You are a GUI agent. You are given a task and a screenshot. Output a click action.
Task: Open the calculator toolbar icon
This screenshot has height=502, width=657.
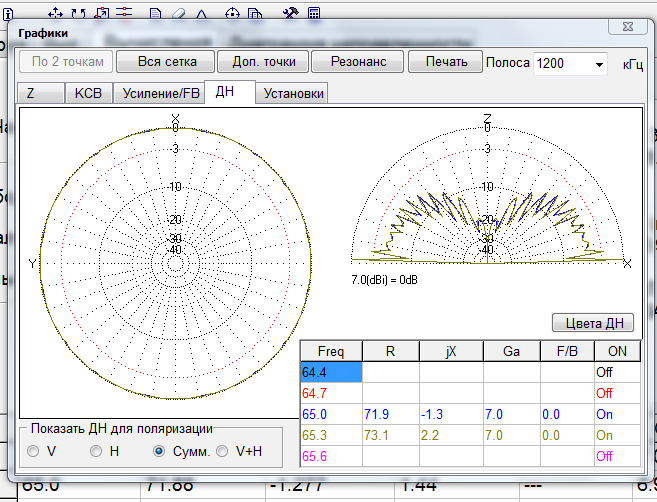coord(314,13)
